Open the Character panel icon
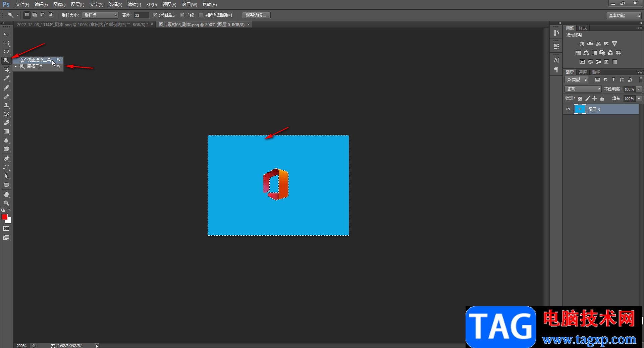644x348 pixels. click(x=556, y=61)
